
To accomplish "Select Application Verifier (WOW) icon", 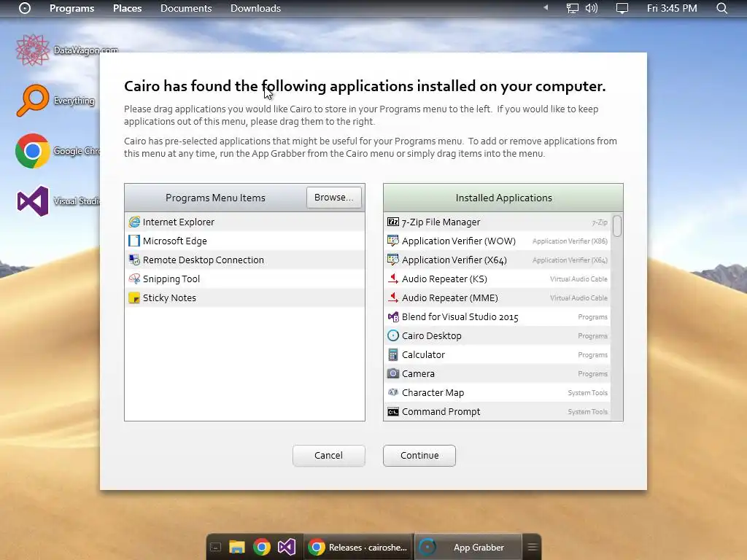I will (x=393, y=241).
